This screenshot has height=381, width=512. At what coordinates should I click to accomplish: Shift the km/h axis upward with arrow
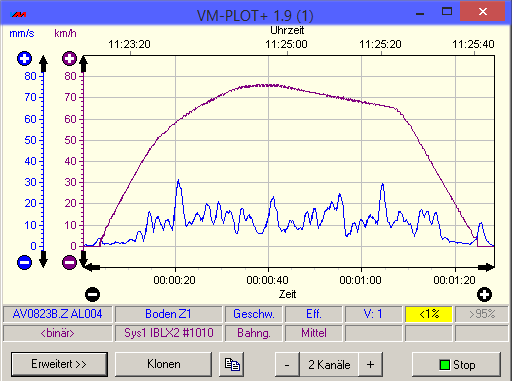[83, 64]
